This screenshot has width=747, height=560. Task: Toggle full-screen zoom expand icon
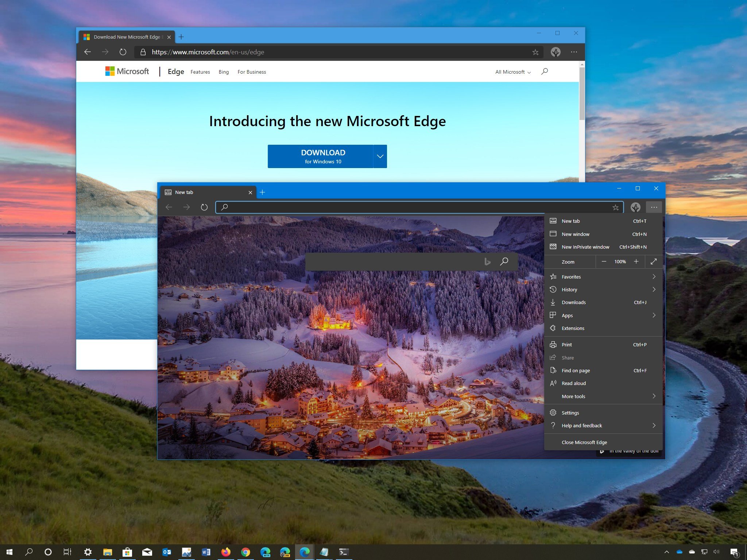[x=654, y=261]
